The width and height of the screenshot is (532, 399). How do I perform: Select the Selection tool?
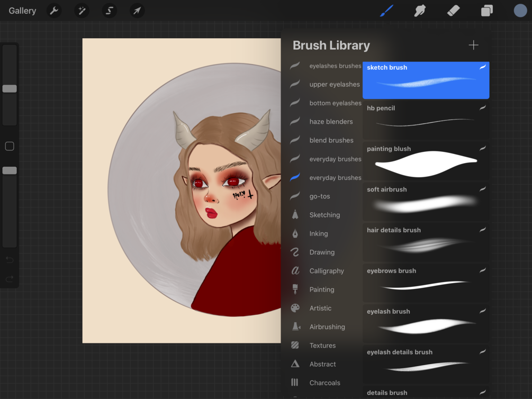109,10
